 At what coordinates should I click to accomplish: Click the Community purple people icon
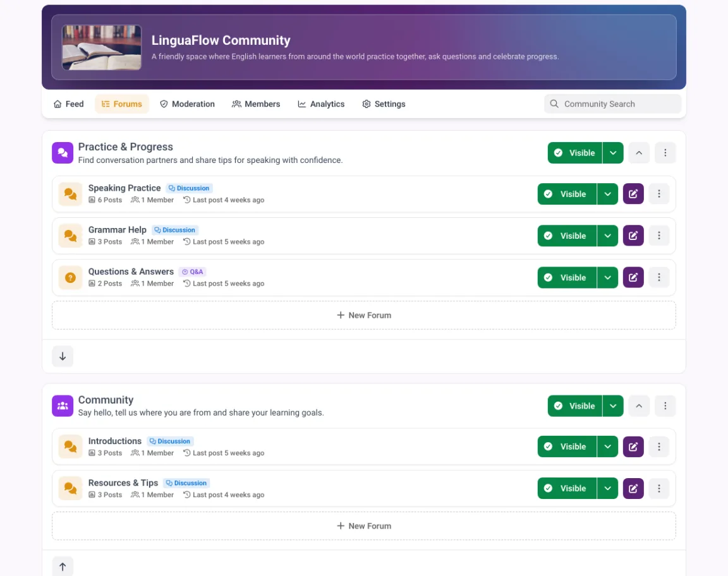coord(63,405)
